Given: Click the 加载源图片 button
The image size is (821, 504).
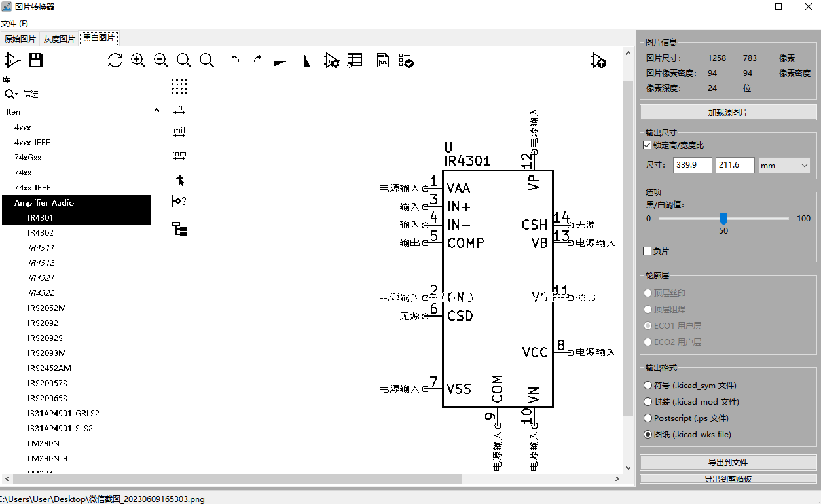Looking at the screenshot, I should [728, 112].
